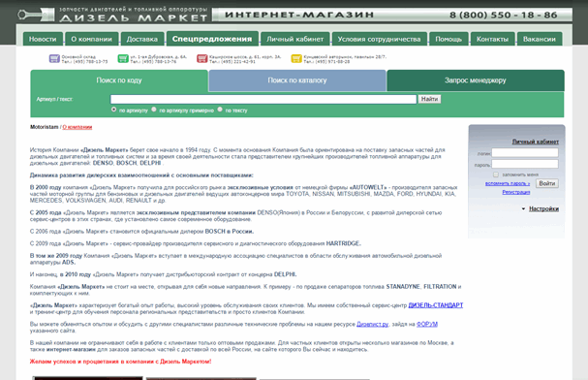Select the 'по артикулу примерно' radio option
Viewport: 588px width, 380px height.
tap(154, 110)
